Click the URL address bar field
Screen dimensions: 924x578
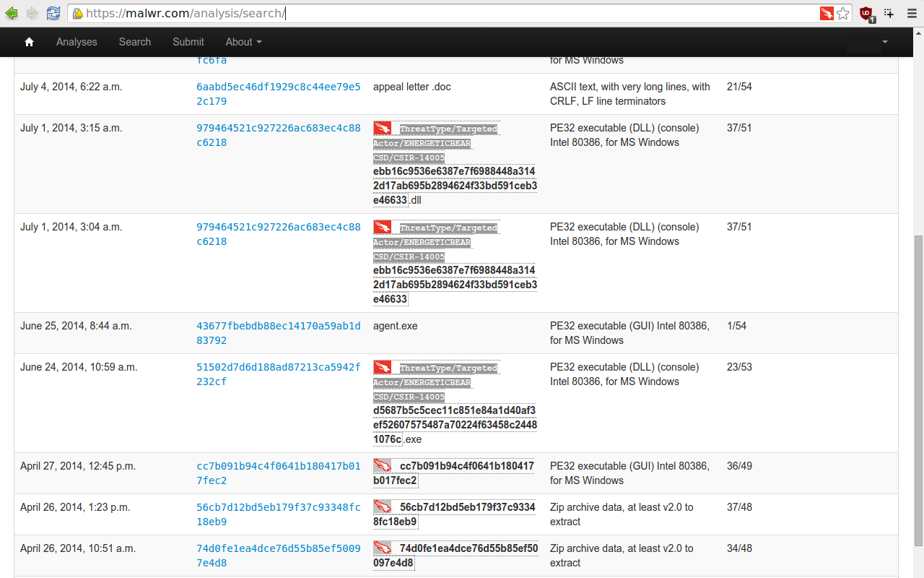click(x=448, y=13)
